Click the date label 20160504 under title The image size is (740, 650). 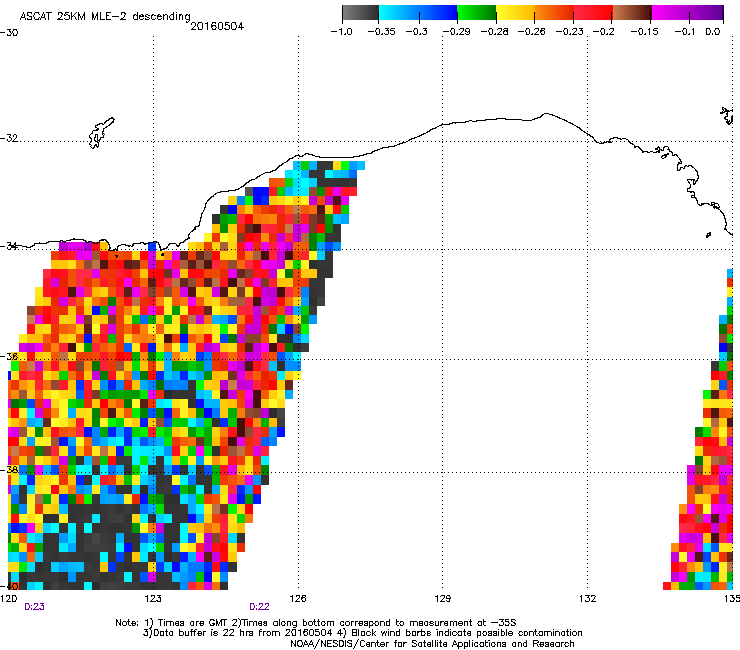coord(217,26)
